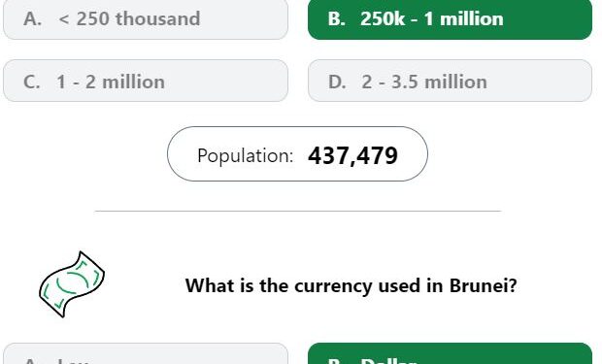The width and height of the screenshot is (602, 364).
Task: Select the grey currency answer A at bottom
Action: pos(146,353)
